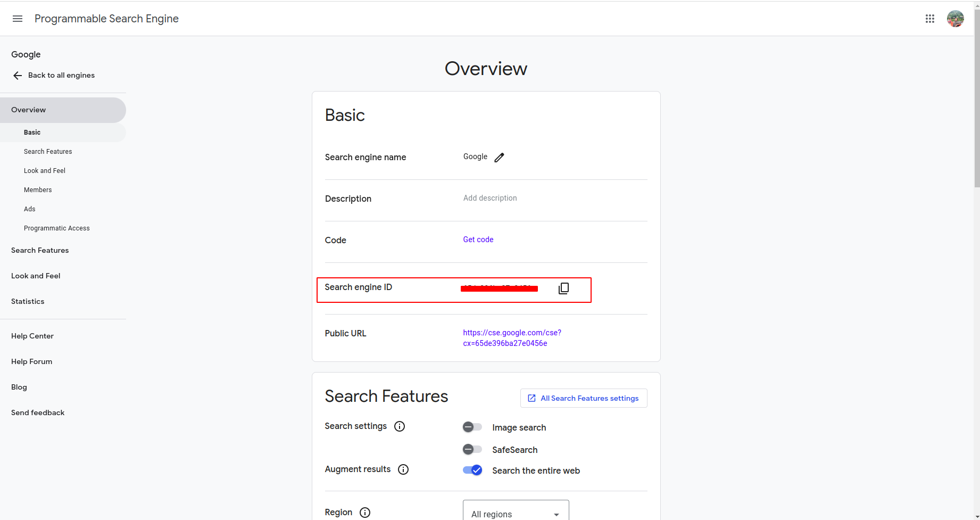980x520 pixels.
Task: Expand the All regions dropdown
Action: [x=516, y=513]
